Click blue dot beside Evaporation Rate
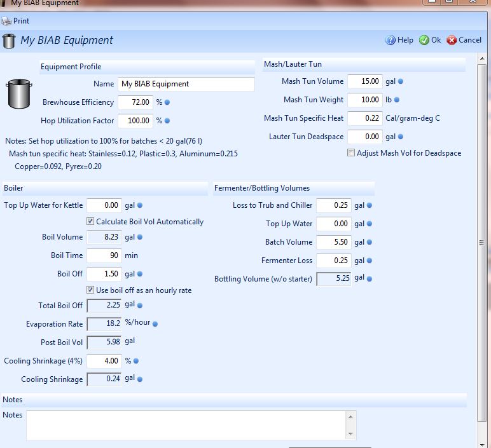 tap(155, 324)
